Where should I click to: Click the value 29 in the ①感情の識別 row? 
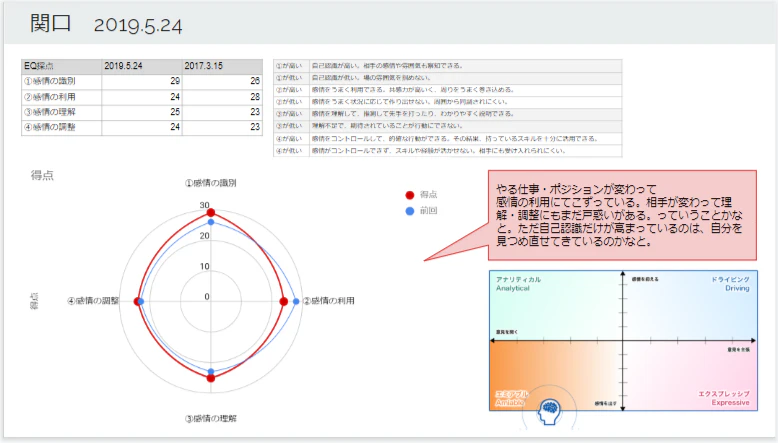(175, 81)
